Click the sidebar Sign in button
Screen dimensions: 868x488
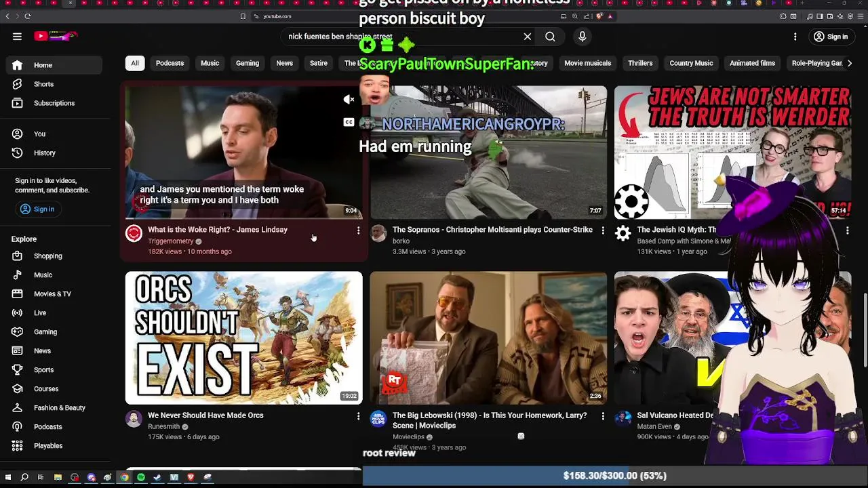pos(37,209)
